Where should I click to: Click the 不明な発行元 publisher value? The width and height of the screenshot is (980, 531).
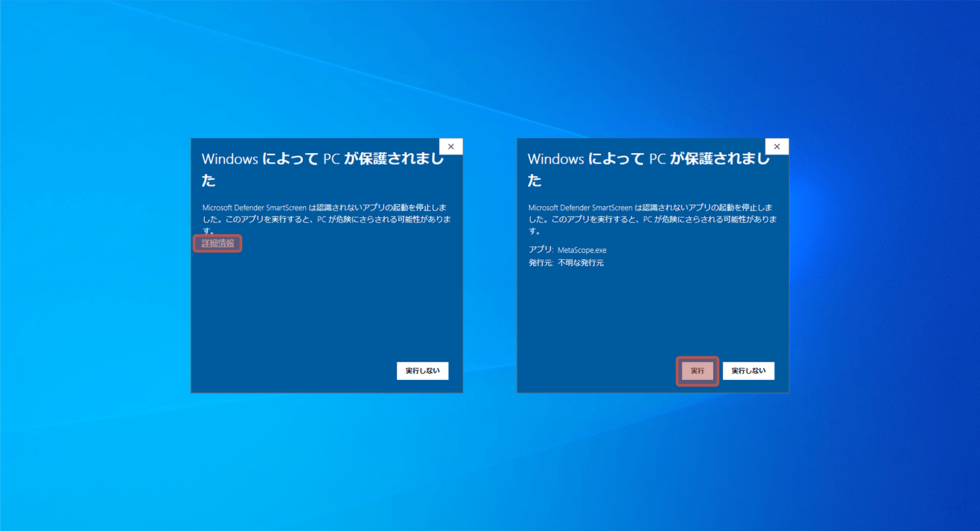click(581, 263)
